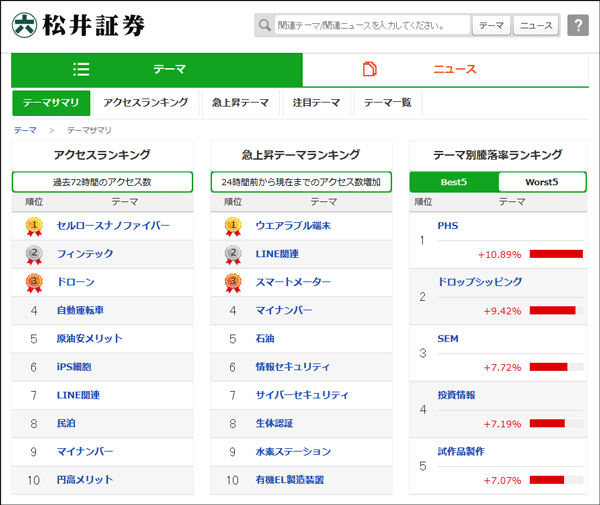Open the 投資情報 theme link
The image size is (600, 505).
(x=457, y=395)
